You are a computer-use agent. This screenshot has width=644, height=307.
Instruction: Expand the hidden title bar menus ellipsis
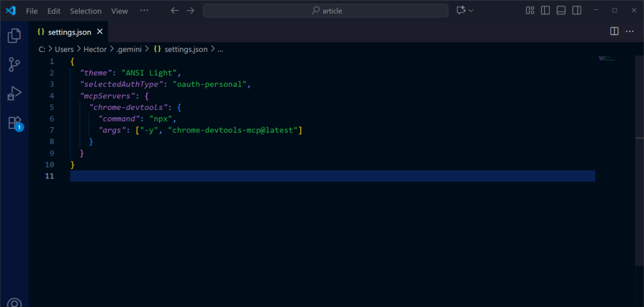(x=144, y=11)
